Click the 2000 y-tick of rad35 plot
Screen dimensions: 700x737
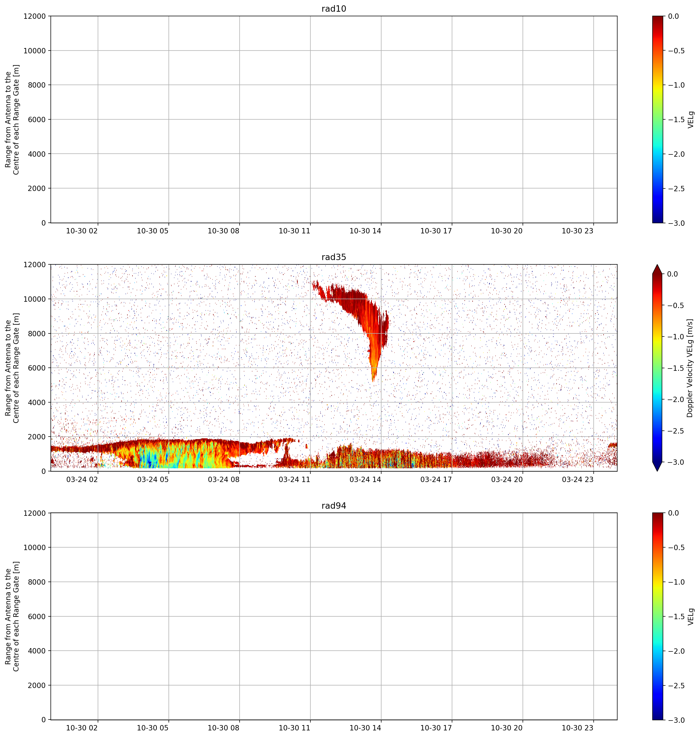point(37,437)
